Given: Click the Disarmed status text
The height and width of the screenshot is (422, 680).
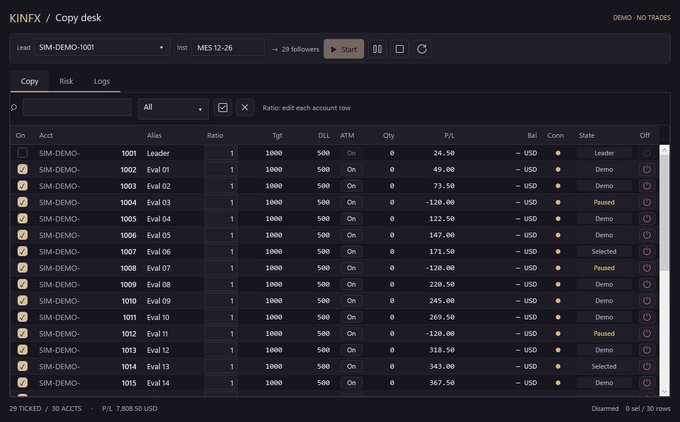Looking at the screenshot, I should tap(605, 409).
